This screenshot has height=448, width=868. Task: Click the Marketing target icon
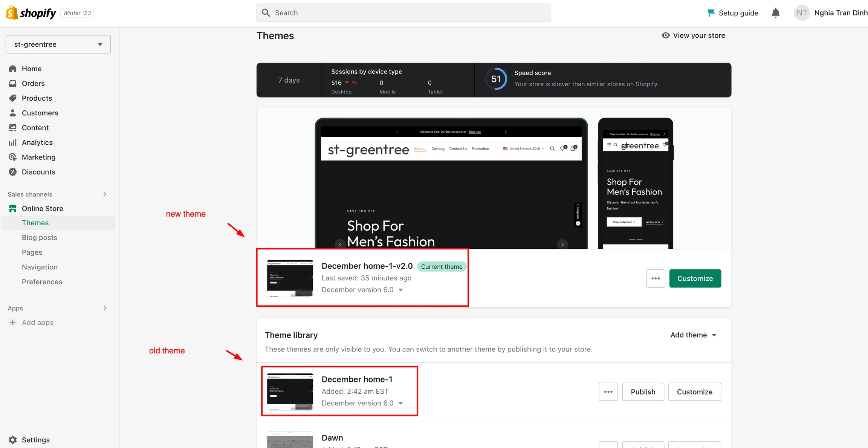[x=13, y=157]
